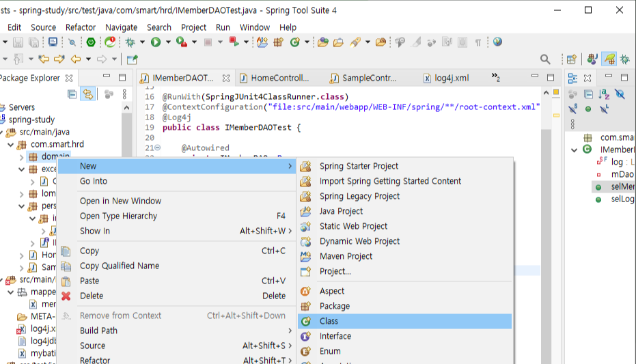Open the Run icon dropdown arrow

pyautogui.click(x=168, y=42)
